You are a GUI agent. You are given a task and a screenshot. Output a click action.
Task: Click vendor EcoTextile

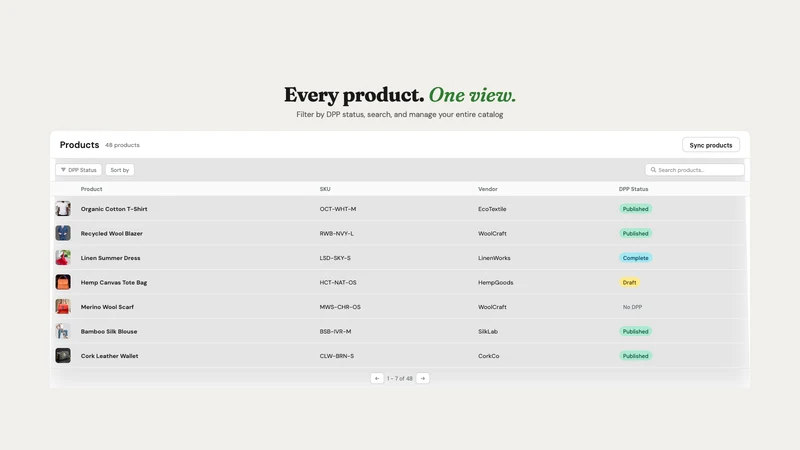492,209
